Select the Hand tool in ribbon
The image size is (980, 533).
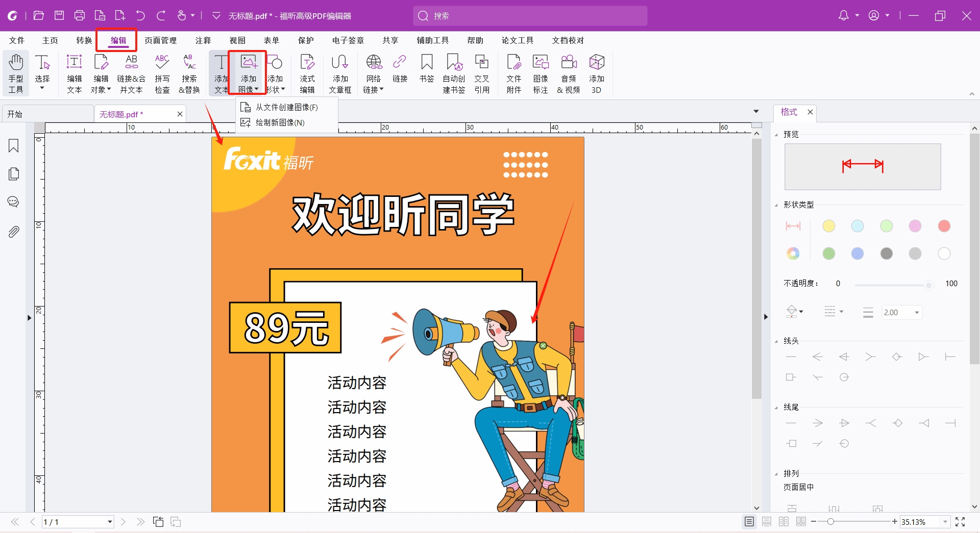(16, 73)
